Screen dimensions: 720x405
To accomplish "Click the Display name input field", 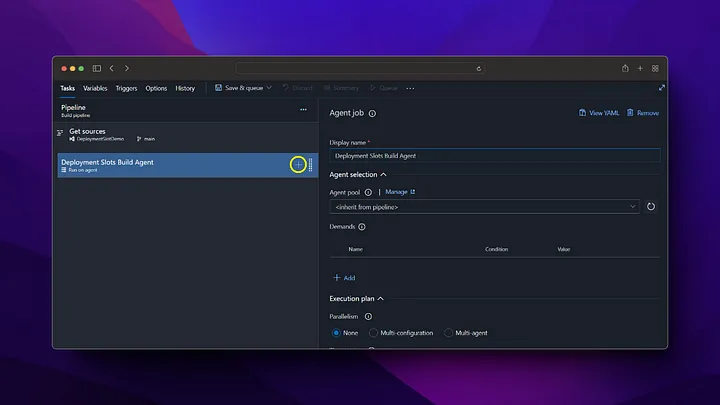I will click(495, 156).
